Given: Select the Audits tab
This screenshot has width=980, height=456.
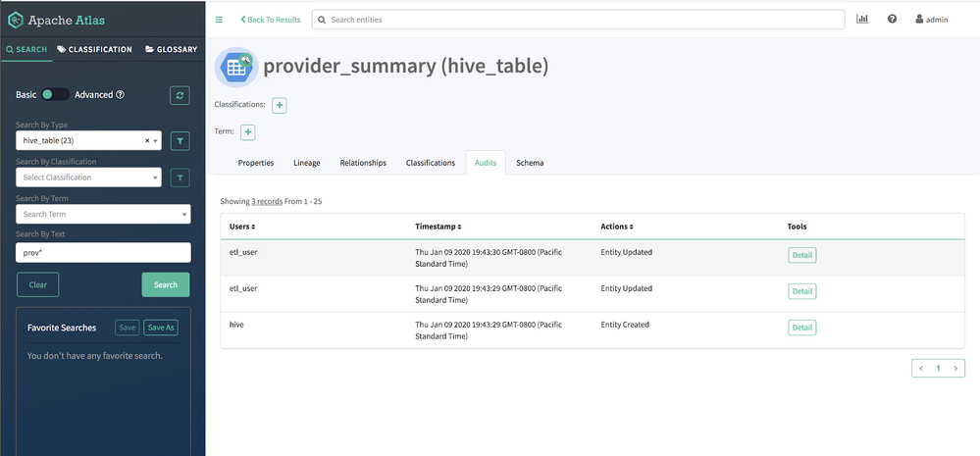Looking at the screenshot, I should [486, 163].
